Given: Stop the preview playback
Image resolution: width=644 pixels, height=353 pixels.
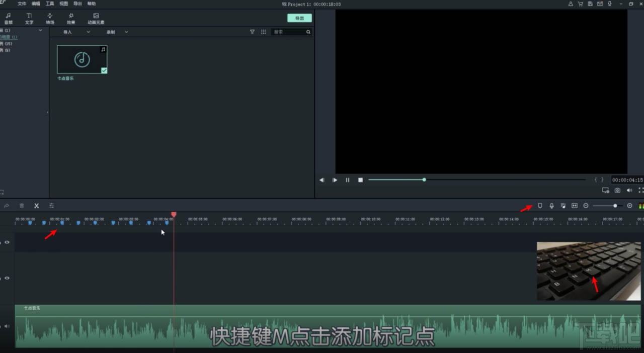Looking at the screenshot, I should (360, 180).
